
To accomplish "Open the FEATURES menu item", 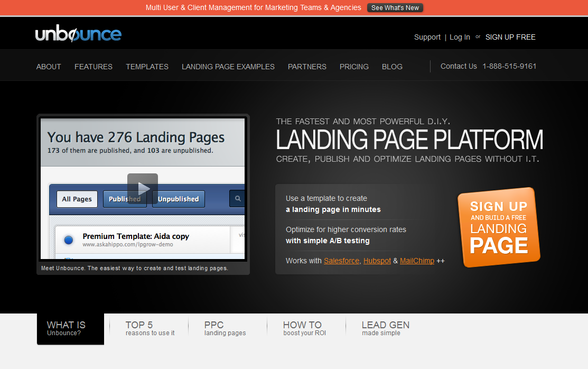I will (x=94, y=67).
